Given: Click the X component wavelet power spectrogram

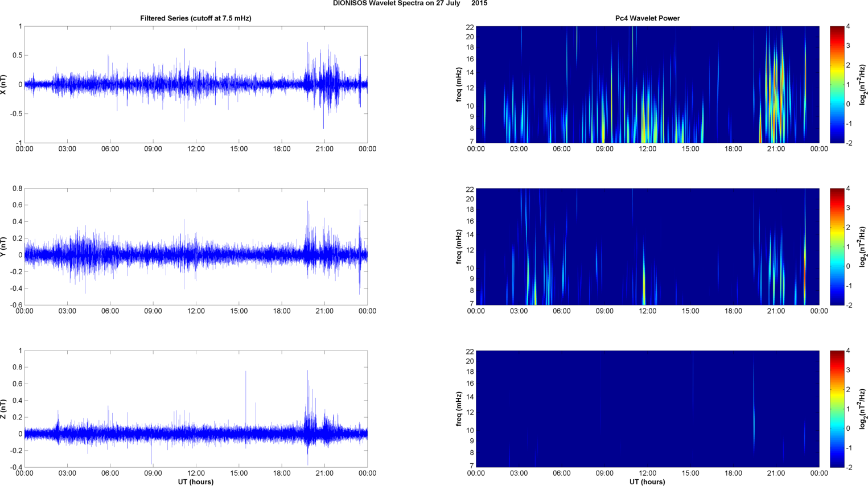Looking at the screenshot, I should coord(647,84).
